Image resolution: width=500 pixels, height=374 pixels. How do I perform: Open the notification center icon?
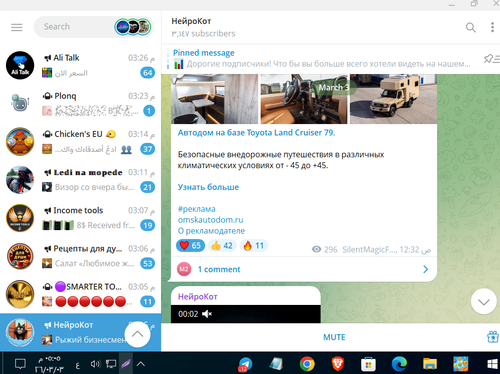coord(20,364)
